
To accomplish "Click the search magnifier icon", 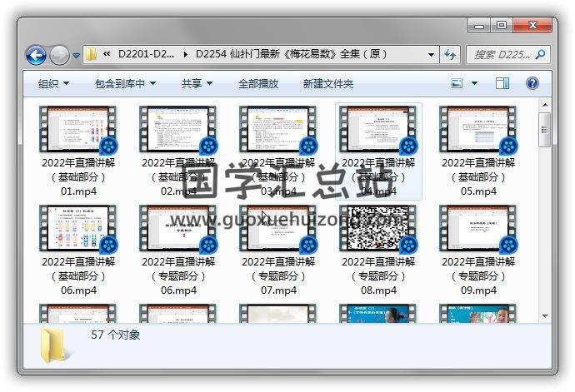I will click(x=540, y=55).
